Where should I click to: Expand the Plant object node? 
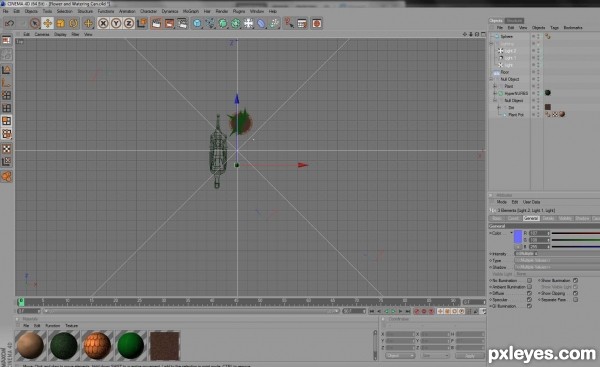pos(495,86)
